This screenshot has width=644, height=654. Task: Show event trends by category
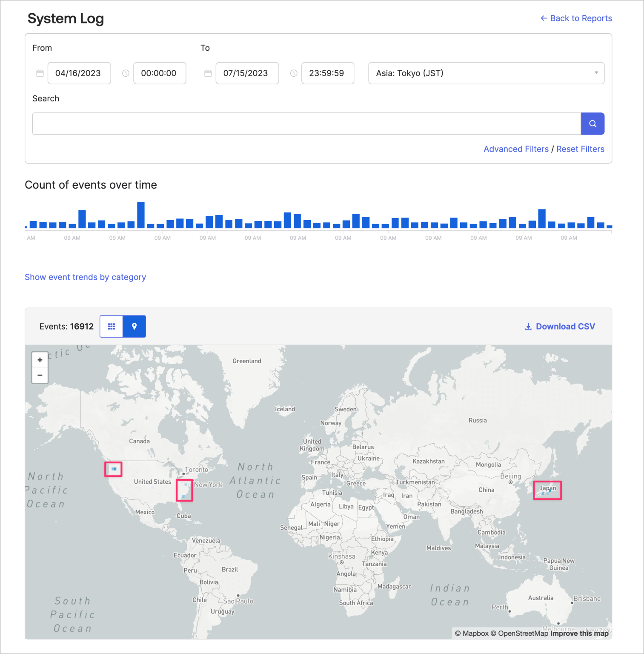click(x=85, y=277)
